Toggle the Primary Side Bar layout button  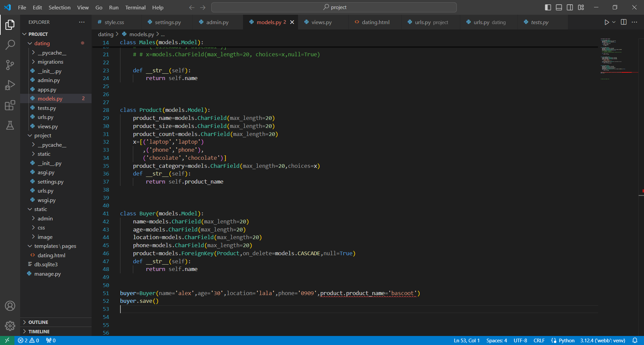point(548,7)
